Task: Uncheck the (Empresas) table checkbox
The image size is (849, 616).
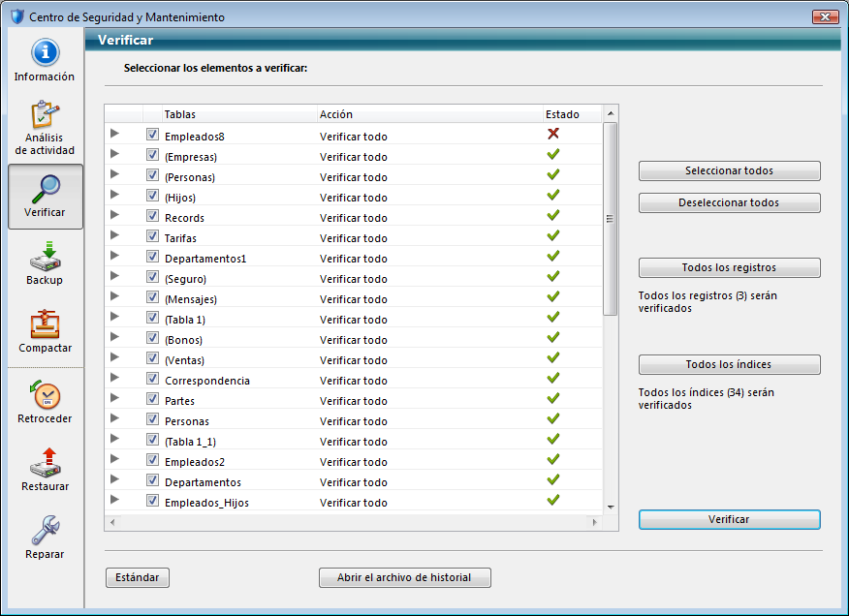Action: [152, 155]
